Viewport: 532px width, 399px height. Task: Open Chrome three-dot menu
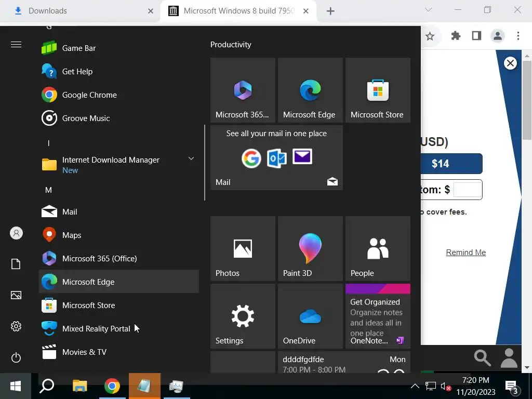pos(518,36)
